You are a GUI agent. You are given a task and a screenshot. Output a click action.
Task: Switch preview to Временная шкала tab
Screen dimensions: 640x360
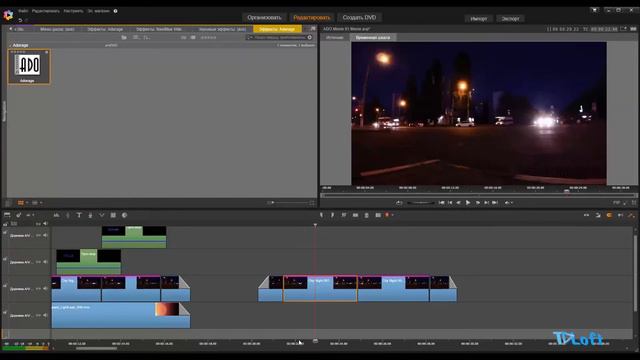373,38
